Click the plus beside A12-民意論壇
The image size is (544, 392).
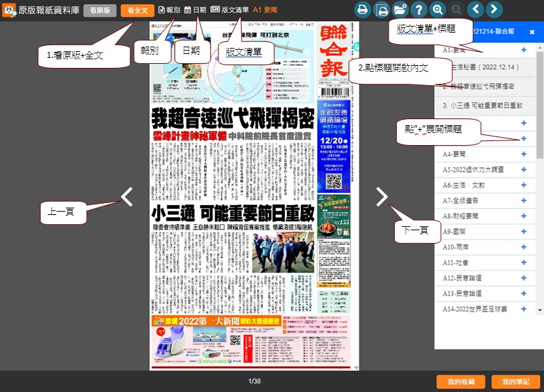point(523,278)
